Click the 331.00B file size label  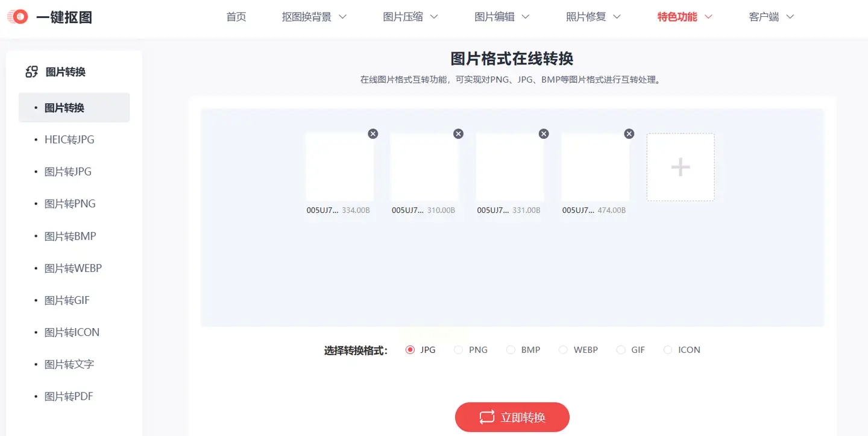(x=526, y=210)
